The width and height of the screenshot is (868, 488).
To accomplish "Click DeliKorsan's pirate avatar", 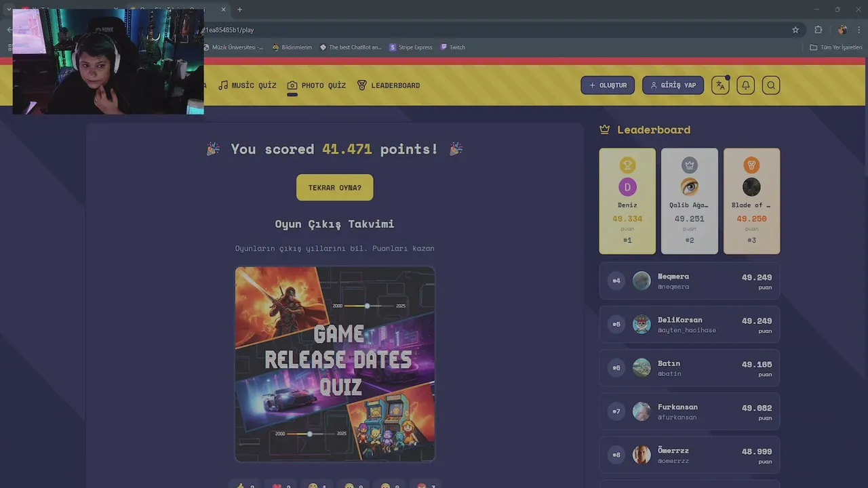I will click(642, 324).
